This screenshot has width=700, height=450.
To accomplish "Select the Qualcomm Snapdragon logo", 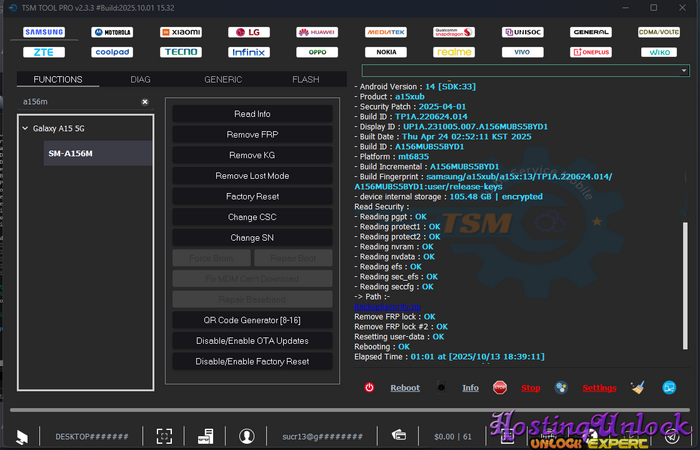I will coord(453,32).
